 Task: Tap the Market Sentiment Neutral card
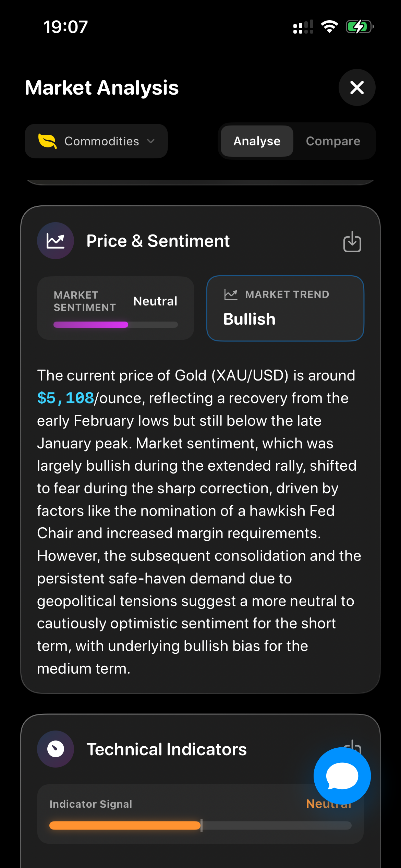click(x=116, y=308)
